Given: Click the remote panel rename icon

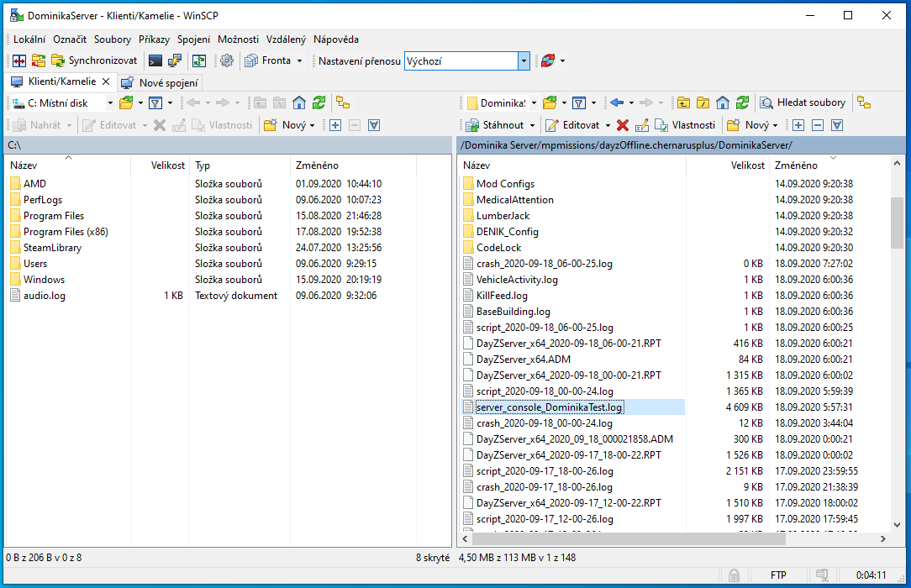Looking at the screenshot, I should [642, 125].
